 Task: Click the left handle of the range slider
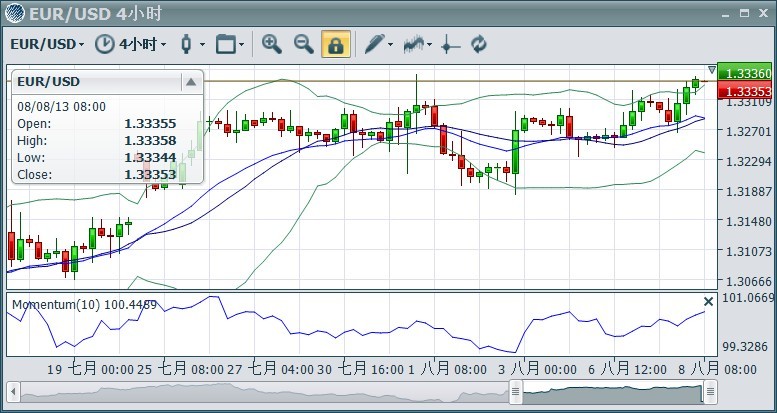click(516, 393)
